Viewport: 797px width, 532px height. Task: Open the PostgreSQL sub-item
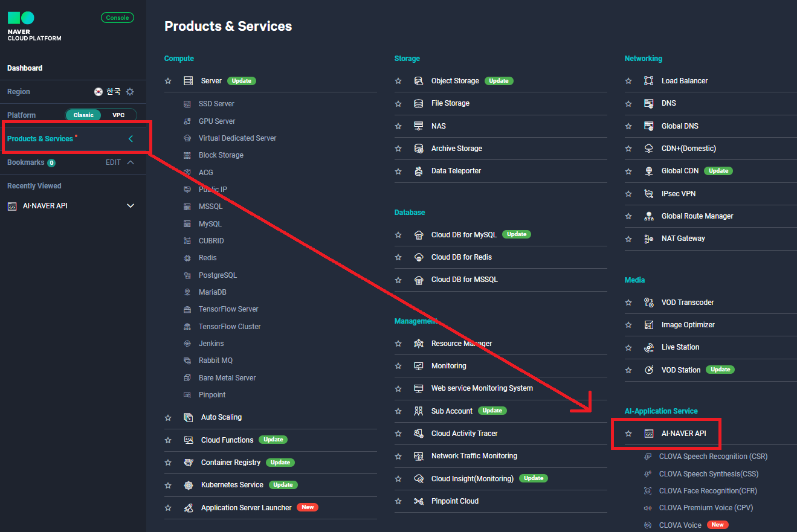click(218, 275)
